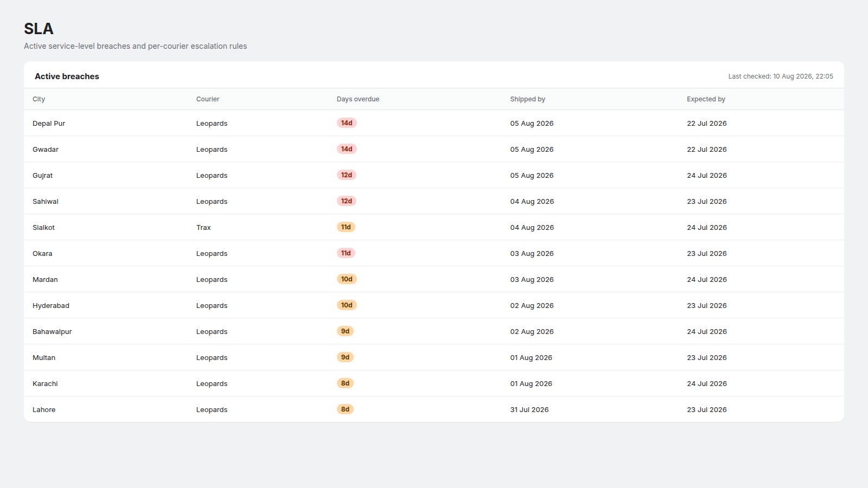Click the 14d badge in Depal Pur row
This screenshot has height=488, width=868.
point(347,123)
